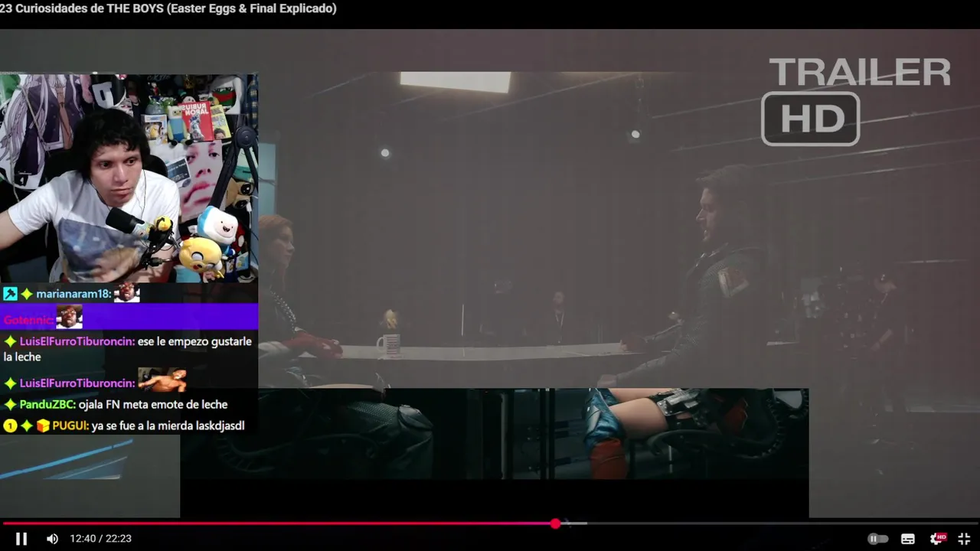The width and height of the screenshot is (980, 551).
Task: Toggle the autoplay switch
Action: coord(877,539)
